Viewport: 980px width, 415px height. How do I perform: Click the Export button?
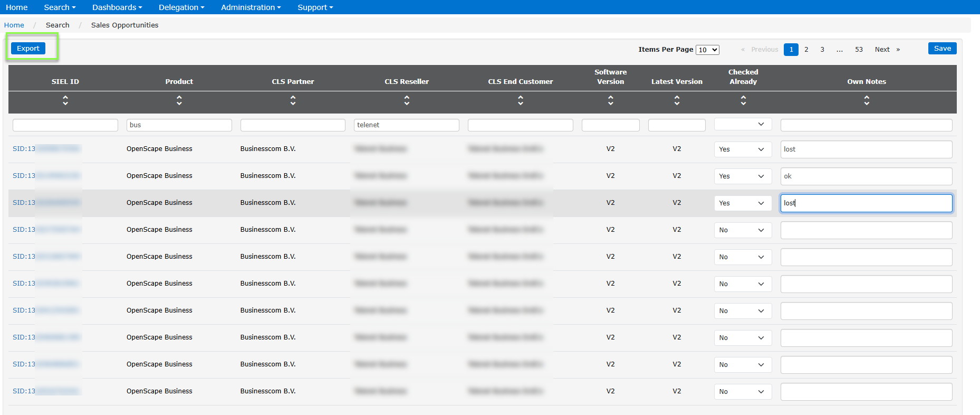point(28,48)
